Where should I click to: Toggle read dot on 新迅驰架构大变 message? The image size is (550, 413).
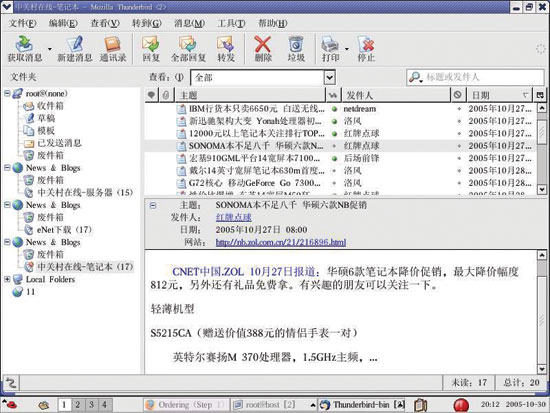click(335, 121)
